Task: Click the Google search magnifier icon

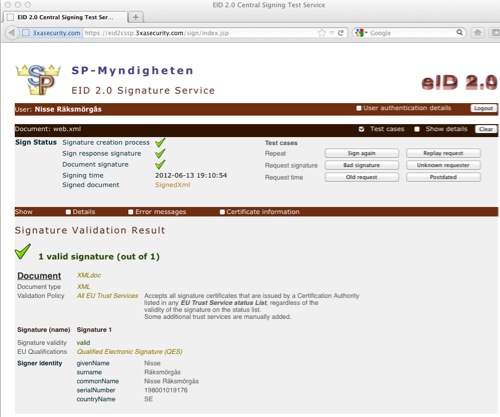Action: tap(459, 32)
